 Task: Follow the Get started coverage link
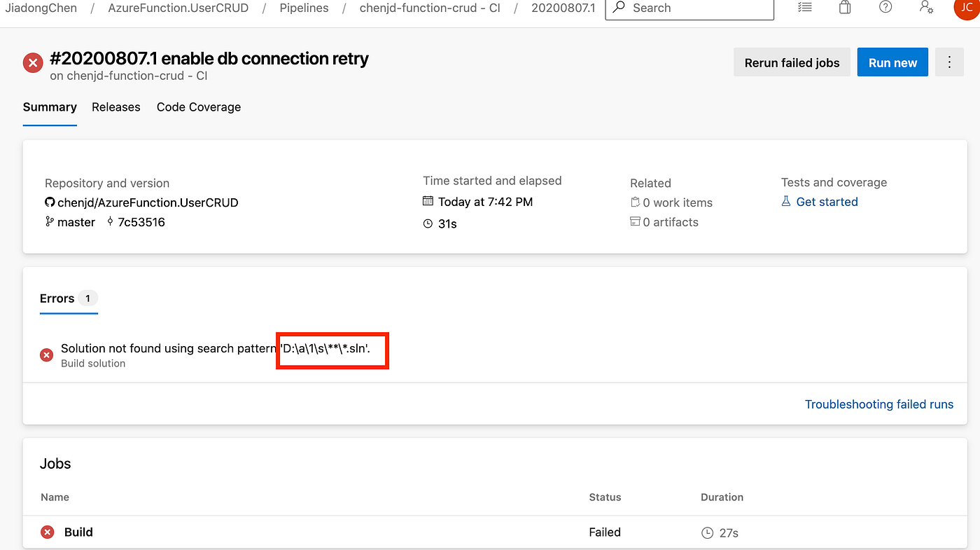[x=827, y=202]
